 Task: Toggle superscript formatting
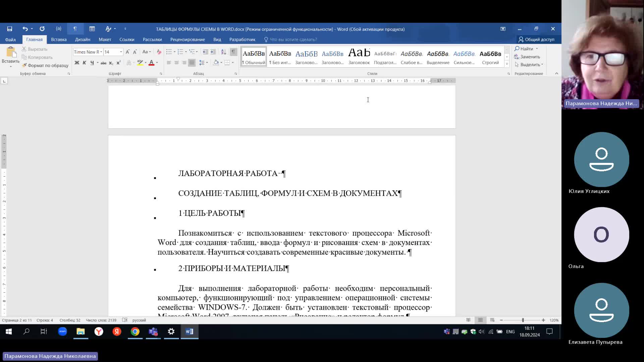click(118, 63)
